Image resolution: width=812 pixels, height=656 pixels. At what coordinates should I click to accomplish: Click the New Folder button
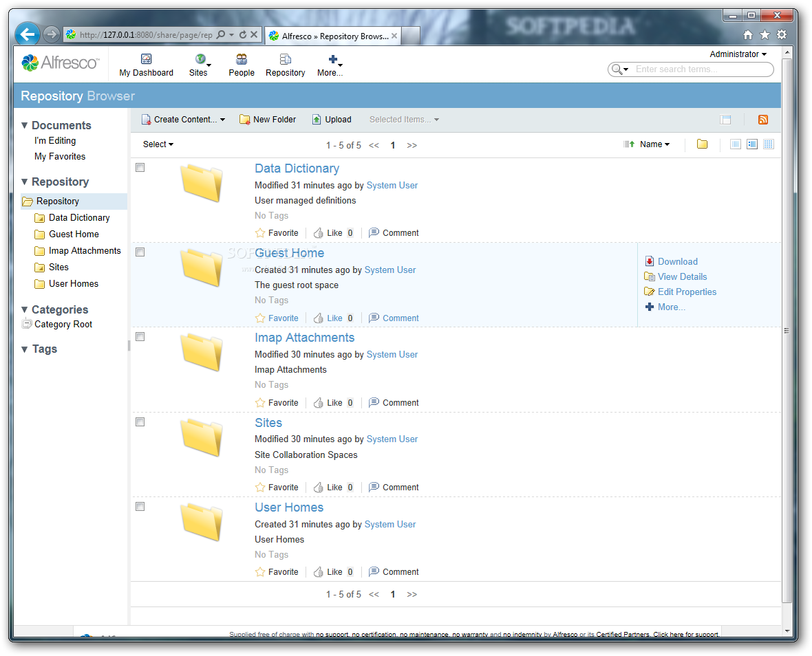(x=268, y=120)
